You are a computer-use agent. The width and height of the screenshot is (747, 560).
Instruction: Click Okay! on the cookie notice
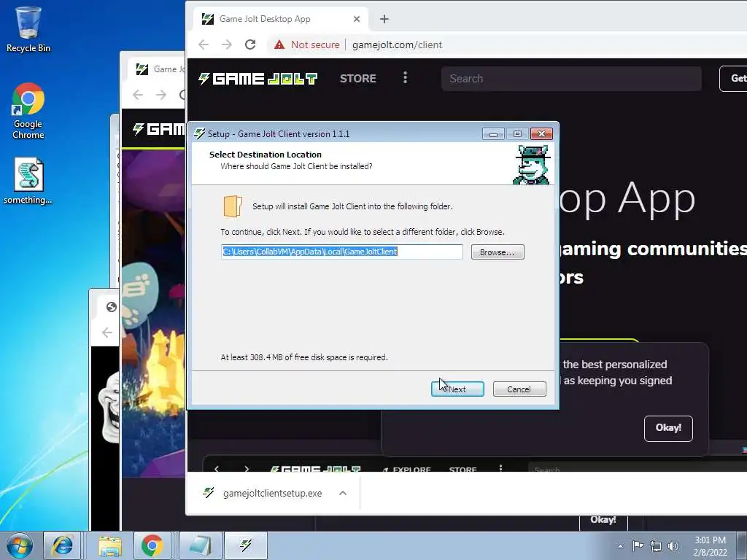668,429
